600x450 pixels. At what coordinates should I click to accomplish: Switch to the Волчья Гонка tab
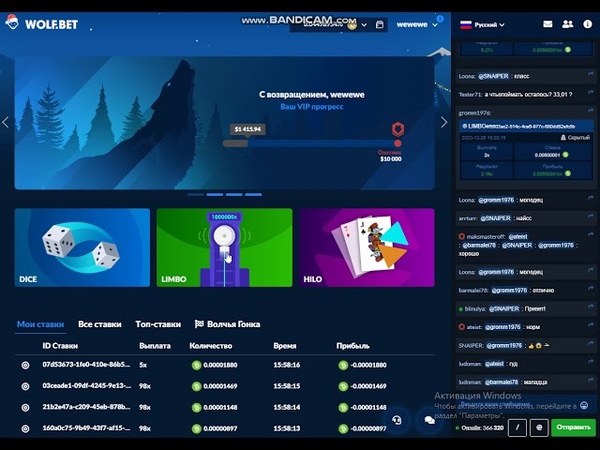point(227,324)
